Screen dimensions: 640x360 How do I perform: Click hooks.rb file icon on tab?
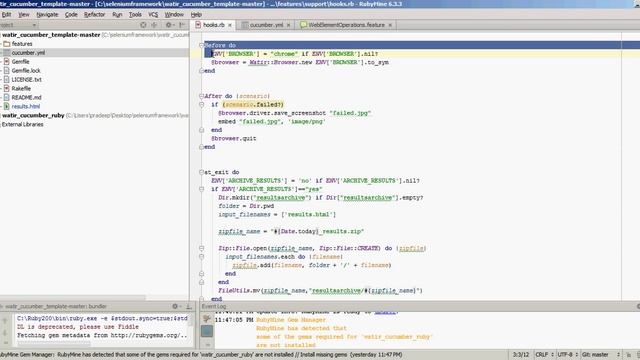198,25
